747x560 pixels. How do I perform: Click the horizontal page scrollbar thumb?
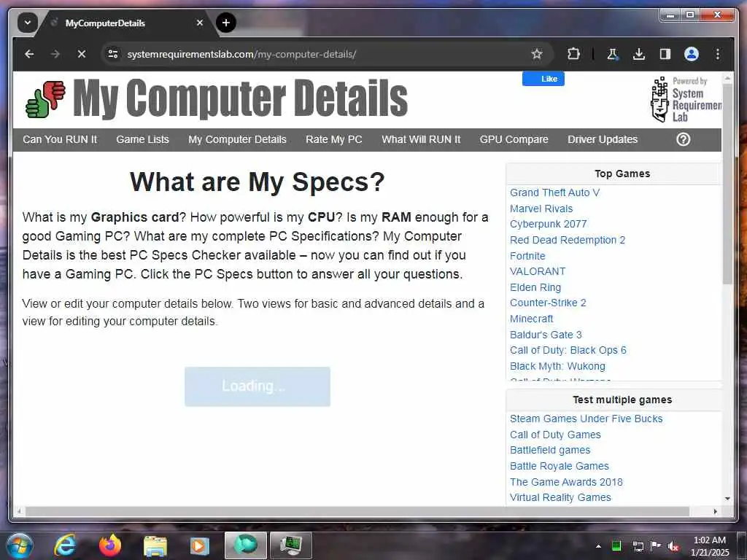tap(357, 511)
